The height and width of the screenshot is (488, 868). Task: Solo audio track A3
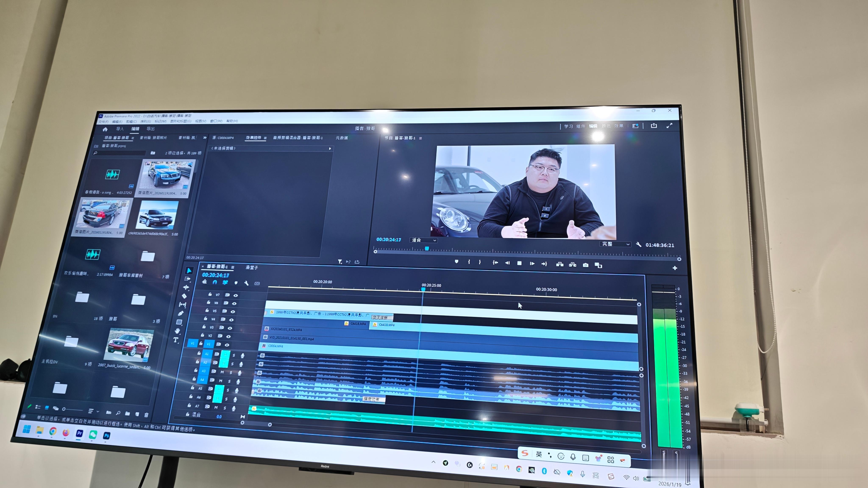point(231,373)
